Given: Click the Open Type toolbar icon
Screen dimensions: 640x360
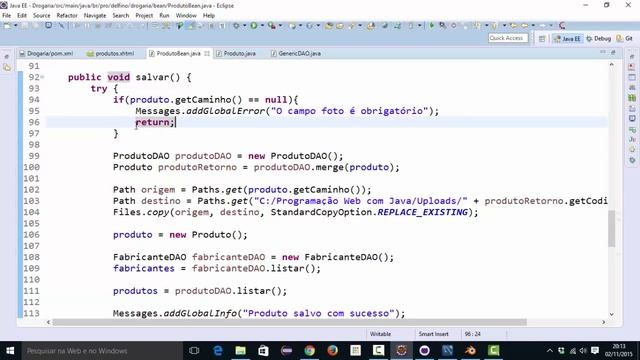Looking at the screenshot, I should [x=329, y=26].
